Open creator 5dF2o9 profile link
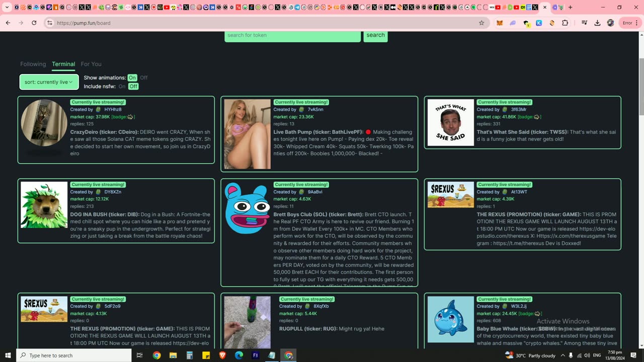This screenshot has height=362, width=644. (x=112, y=306)
